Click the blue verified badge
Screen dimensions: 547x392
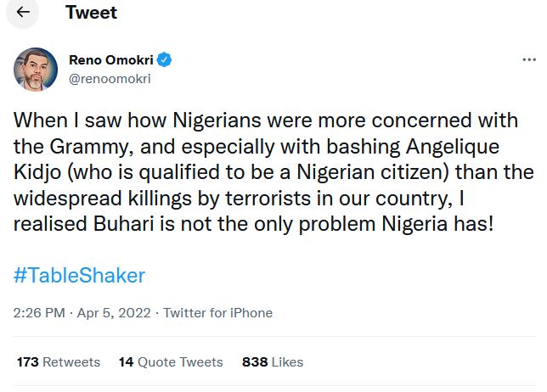(166, 60)
